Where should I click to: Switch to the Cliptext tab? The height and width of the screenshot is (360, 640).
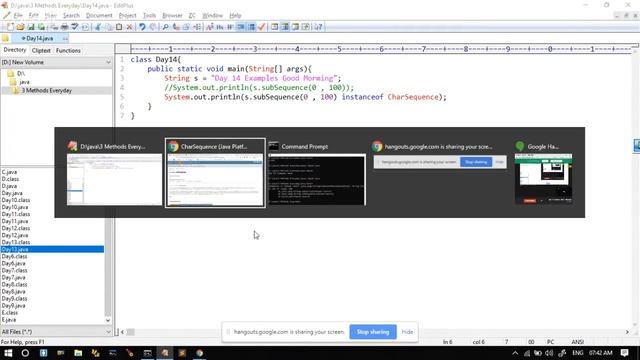tap(41, 51)
